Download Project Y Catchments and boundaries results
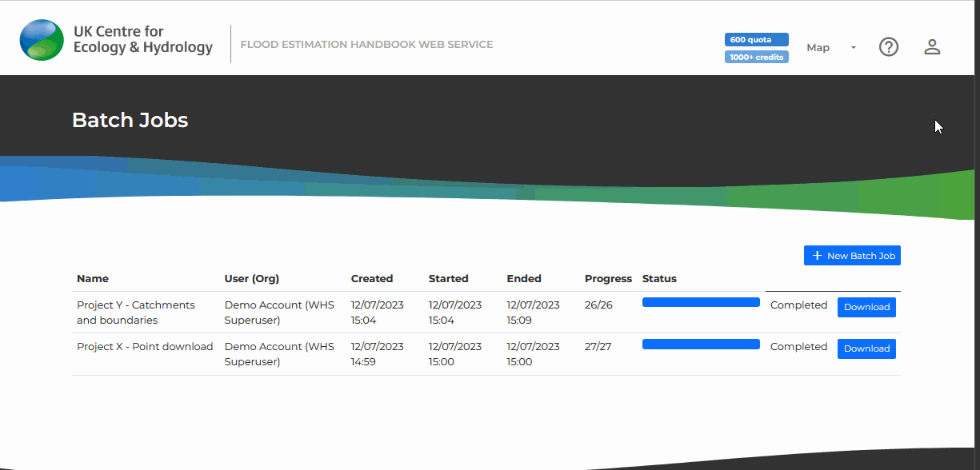 pyautogui.click(x=866, y=307)
